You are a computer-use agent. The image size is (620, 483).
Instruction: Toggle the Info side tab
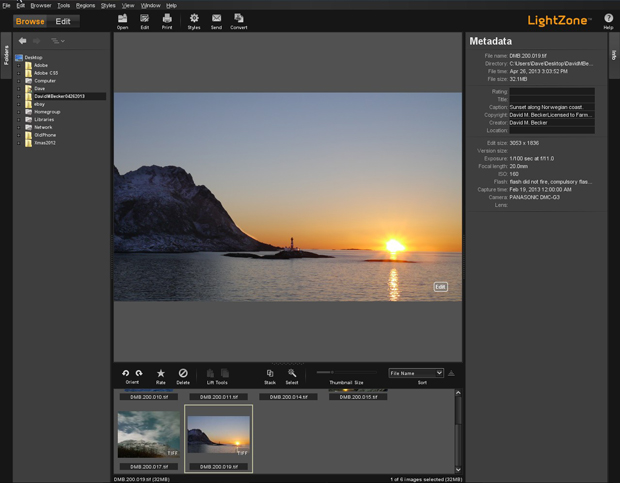(x=614, y=55)
